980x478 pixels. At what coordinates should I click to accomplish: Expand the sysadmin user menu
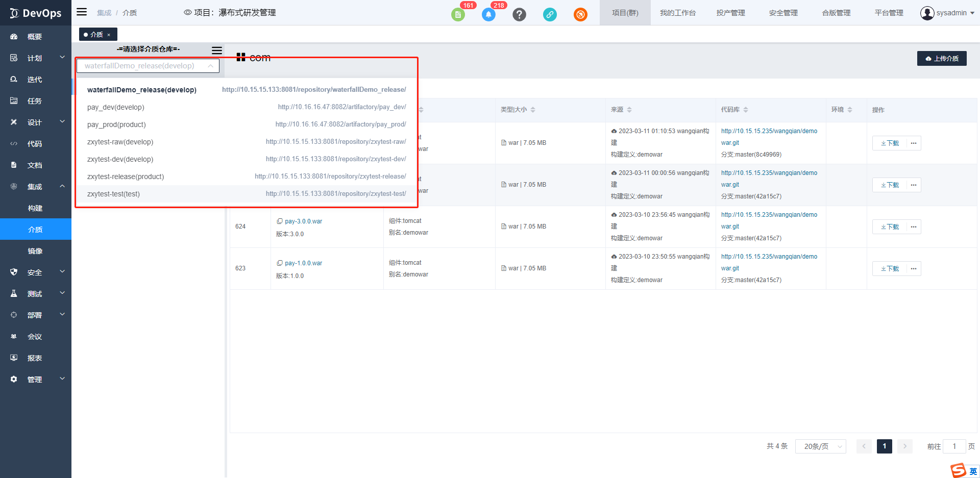(x=947, y=13)
